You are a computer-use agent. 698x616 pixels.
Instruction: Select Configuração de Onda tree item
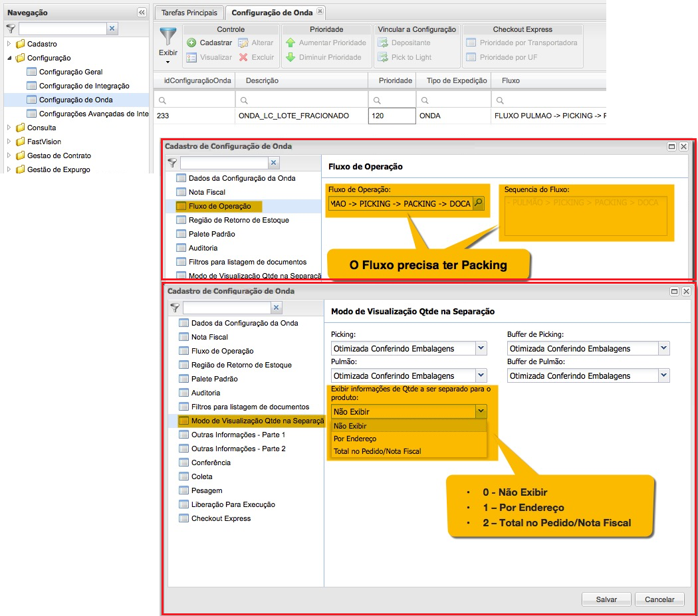(x=76, y=100)
